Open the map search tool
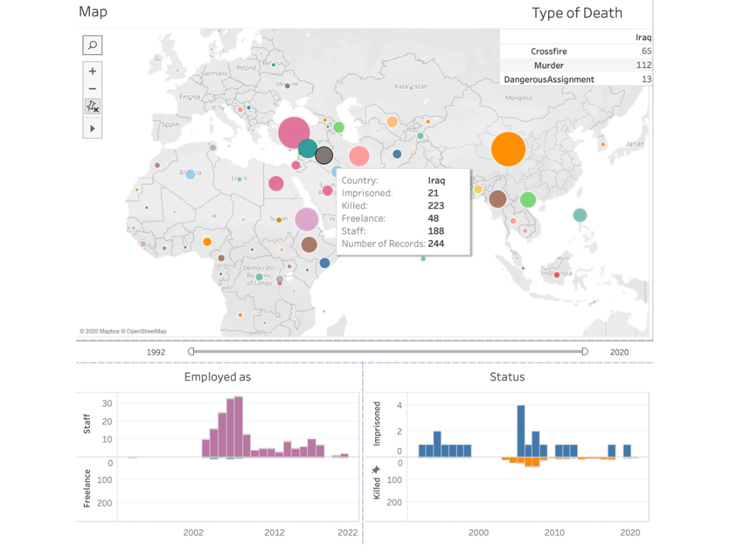The image size is (742, 560). click(x=92, y=45)
